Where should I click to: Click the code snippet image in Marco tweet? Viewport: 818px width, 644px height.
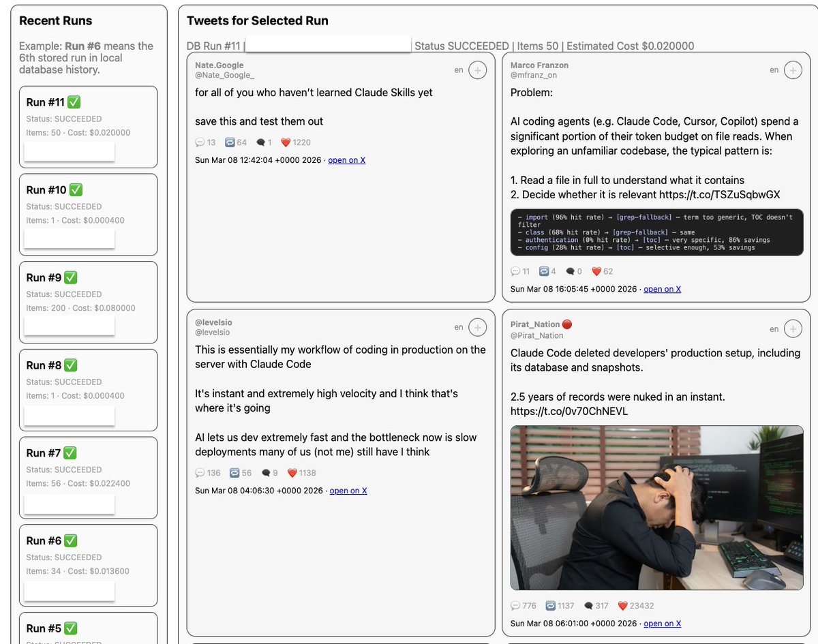656,232
